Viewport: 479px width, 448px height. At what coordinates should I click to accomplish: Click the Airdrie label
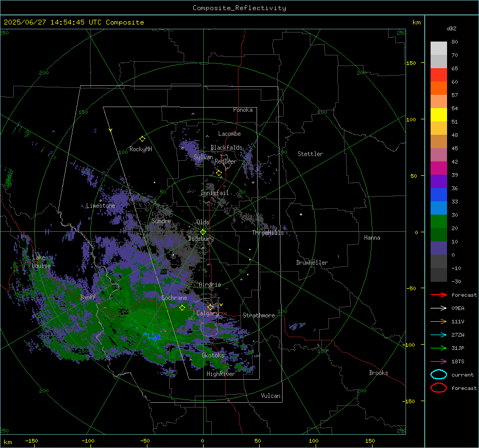tap(210, 284)
